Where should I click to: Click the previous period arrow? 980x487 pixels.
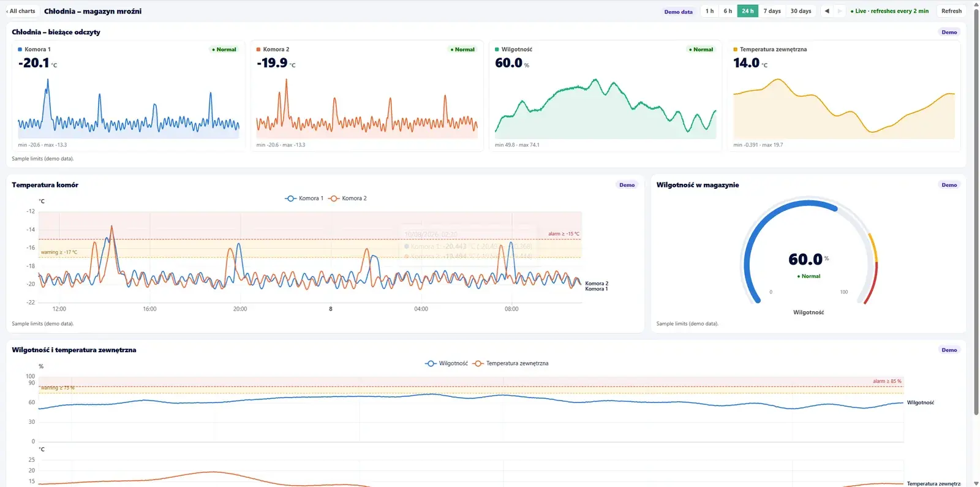(x=827, y=11)
